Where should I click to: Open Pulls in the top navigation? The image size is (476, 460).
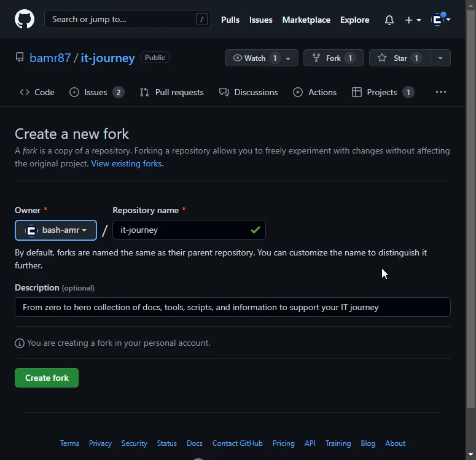click(x=230, y=20)
